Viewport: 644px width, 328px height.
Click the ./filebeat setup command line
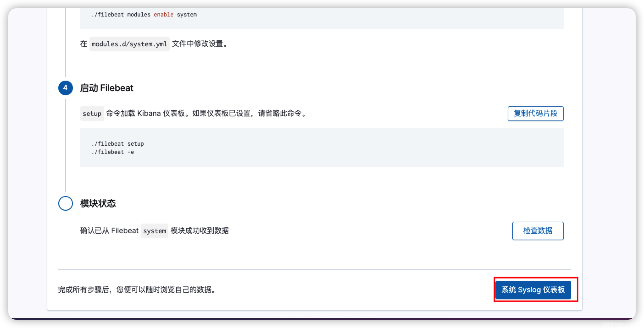[117, 144]
